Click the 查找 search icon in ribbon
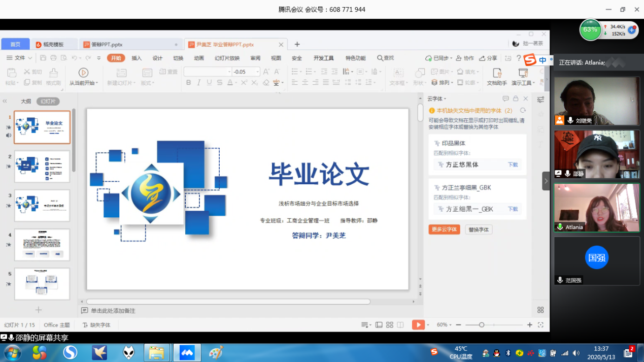 click(x=385, y=58)
